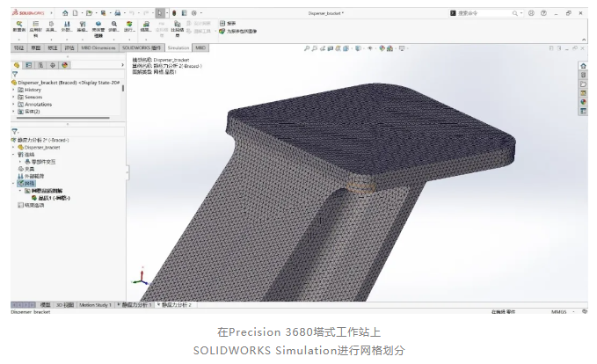The height and width of the screenshot is (364, 597).
Task: Open SOLIDWORKS Resources in task pane
Action: pyautogui.click(x=583, y=66)
